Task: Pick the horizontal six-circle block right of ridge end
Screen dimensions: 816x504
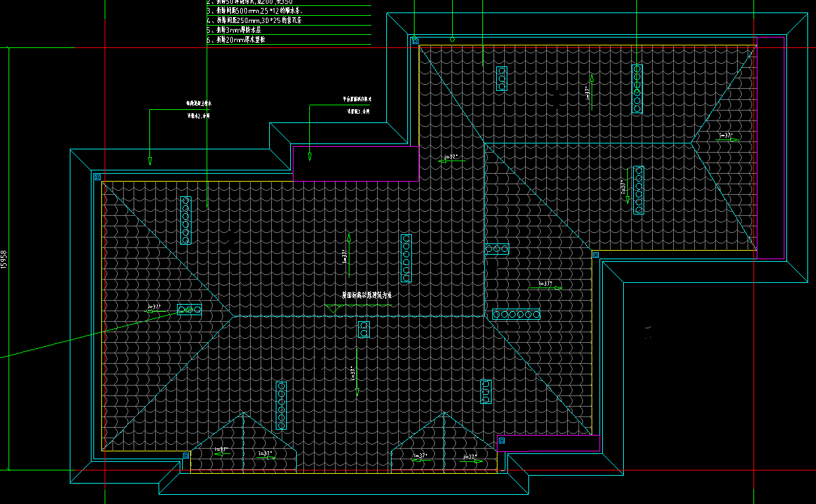Action: click(x=516, y=315)
